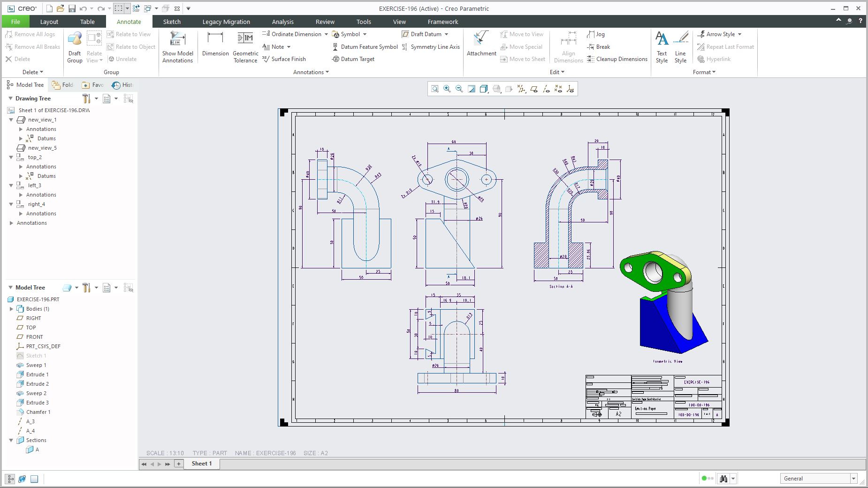This screenshot has width=868, height=488.
Task: Add a new sheet with plus button
Action: [179, 464]
